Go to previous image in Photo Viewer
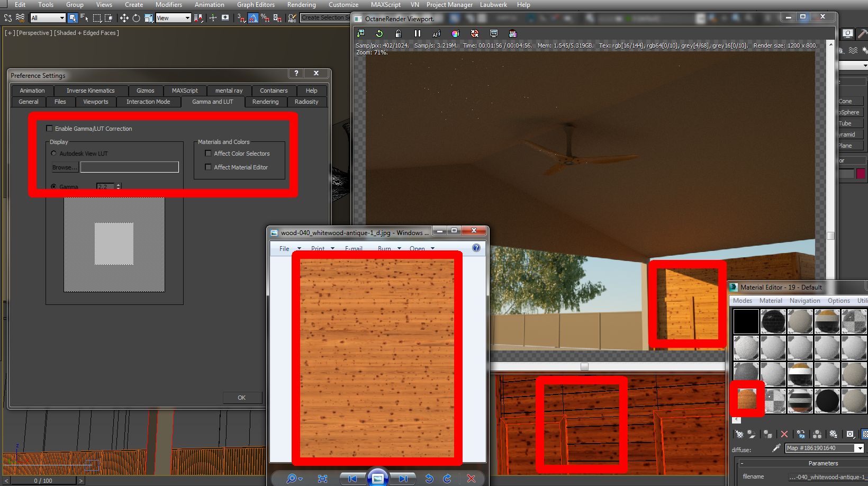Viewport: 868px width, 486px height. tap(352, 479)
